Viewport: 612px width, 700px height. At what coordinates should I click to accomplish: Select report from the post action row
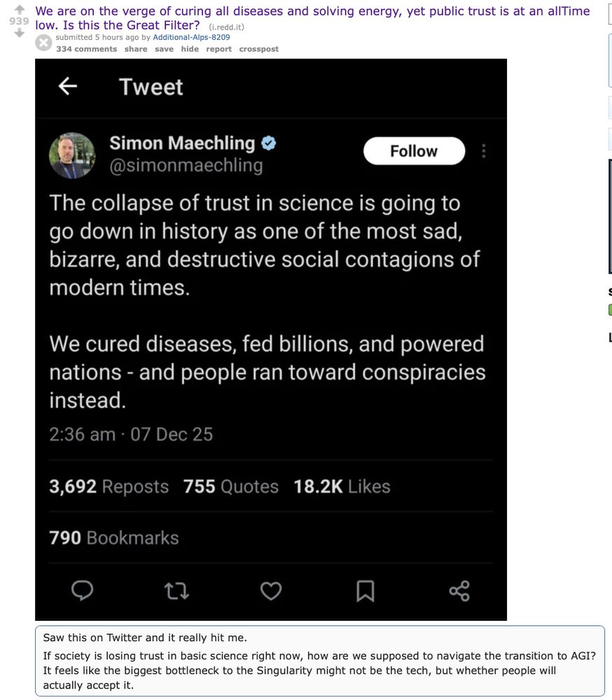[x=218, y=49]
